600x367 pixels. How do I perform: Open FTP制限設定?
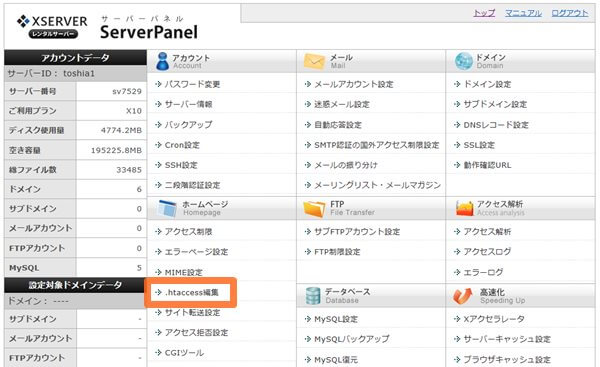[337, 252]
